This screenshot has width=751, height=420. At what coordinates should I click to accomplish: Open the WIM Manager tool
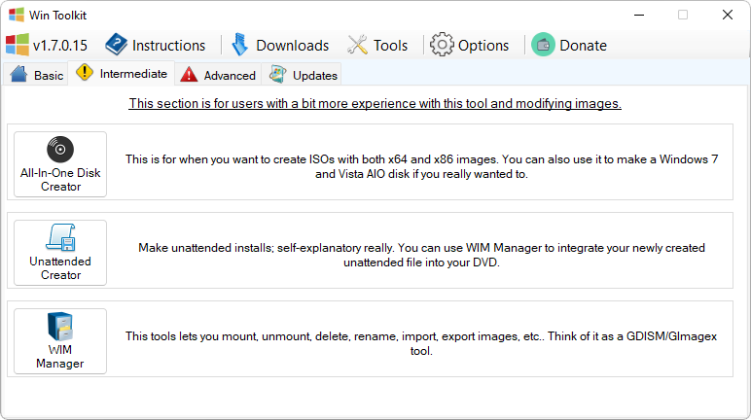click(x=60, y=341)
